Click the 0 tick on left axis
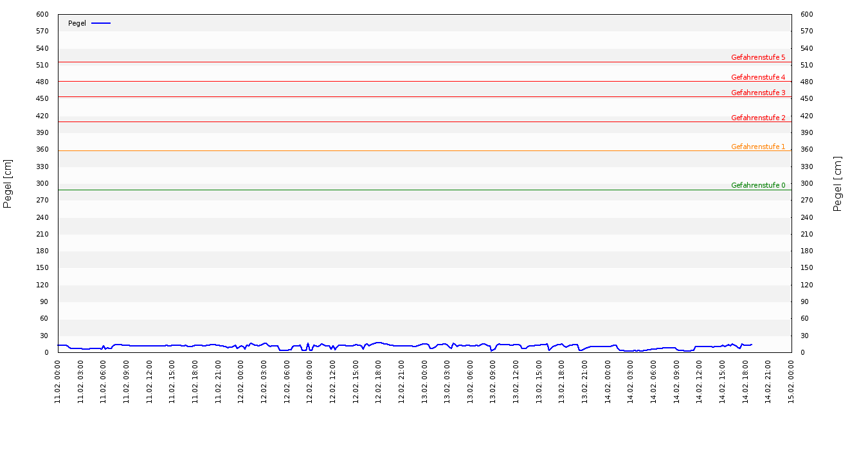The image size is (868, 450). 46,352
